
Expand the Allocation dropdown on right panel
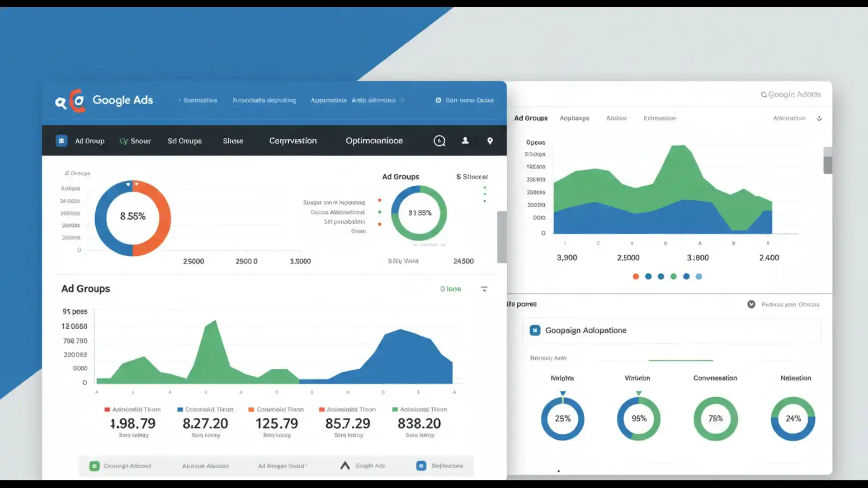[820, 118]
